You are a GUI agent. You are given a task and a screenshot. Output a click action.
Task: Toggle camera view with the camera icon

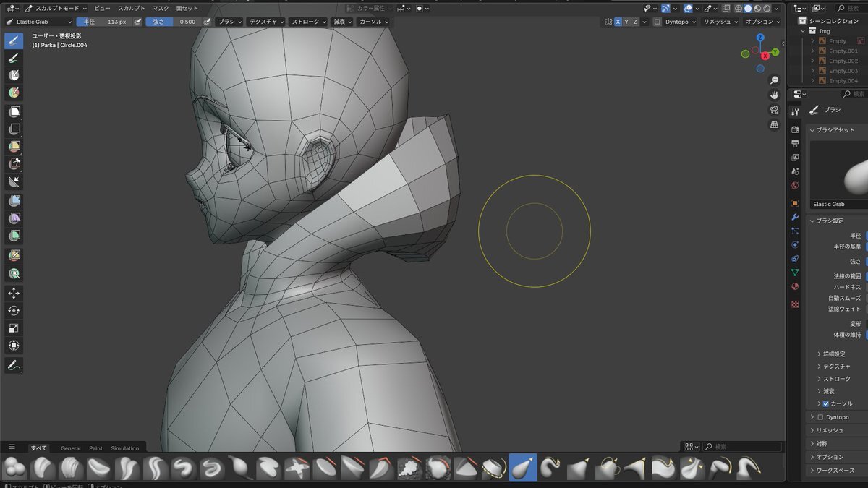775,110
